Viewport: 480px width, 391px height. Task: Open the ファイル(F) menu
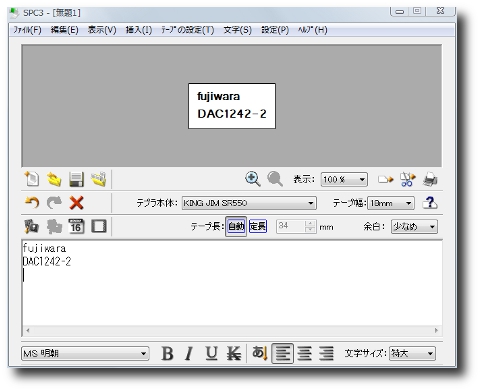27,30
